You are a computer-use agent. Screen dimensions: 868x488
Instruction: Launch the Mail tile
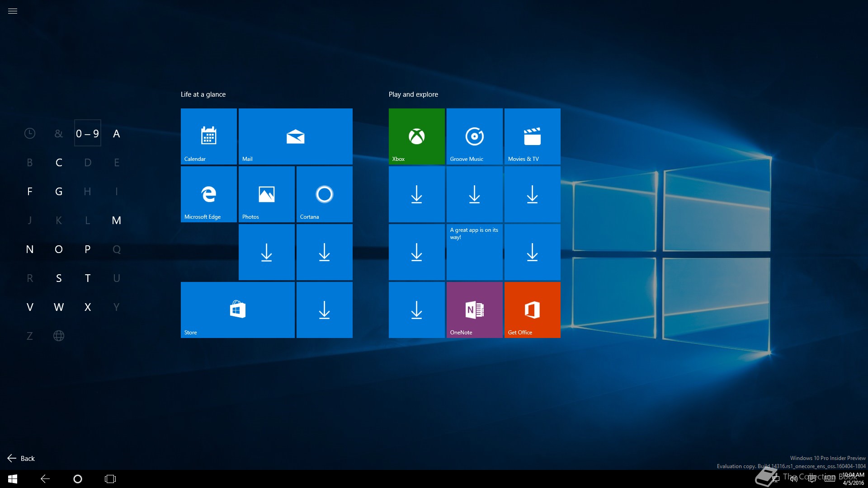pos(296,136)
